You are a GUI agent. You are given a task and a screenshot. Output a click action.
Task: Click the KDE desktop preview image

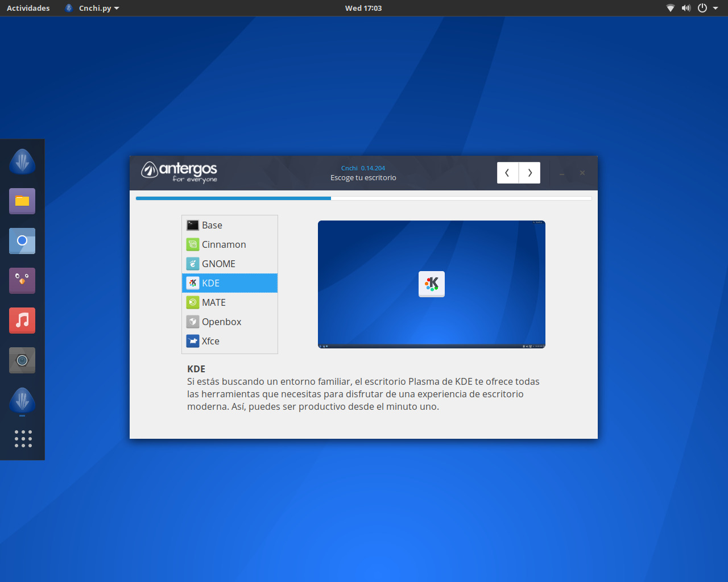[432, 284]
